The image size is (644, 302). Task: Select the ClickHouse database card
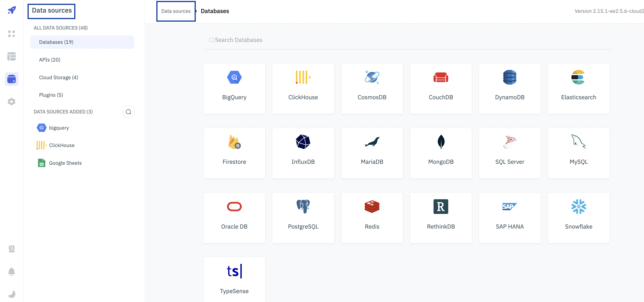[x=303, y=88]
